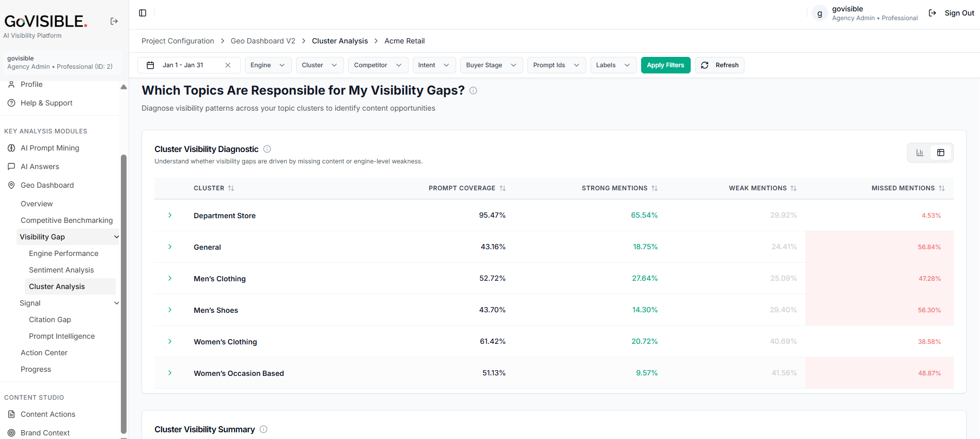Click Geo Dashboard V2 breadcrumb link
980x439 pixels.
(x=263, y=41)
